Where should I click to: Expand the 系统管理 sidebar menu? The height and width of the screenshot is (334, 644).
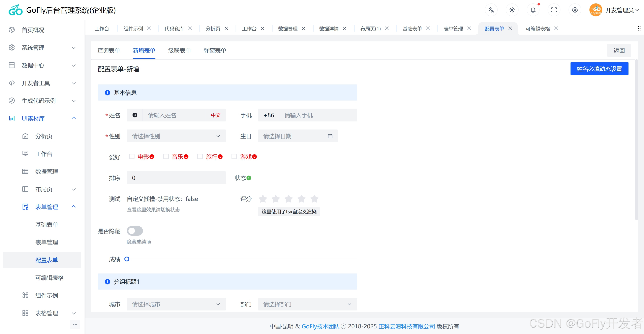(x=42, y=48)
